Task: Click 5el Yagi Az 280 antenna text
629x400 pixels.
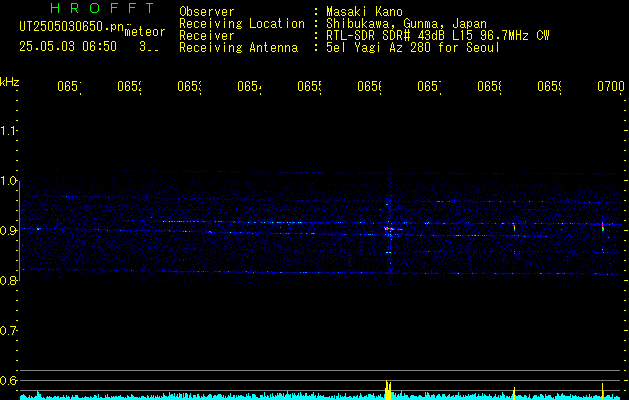Action: tap(413, 48)
